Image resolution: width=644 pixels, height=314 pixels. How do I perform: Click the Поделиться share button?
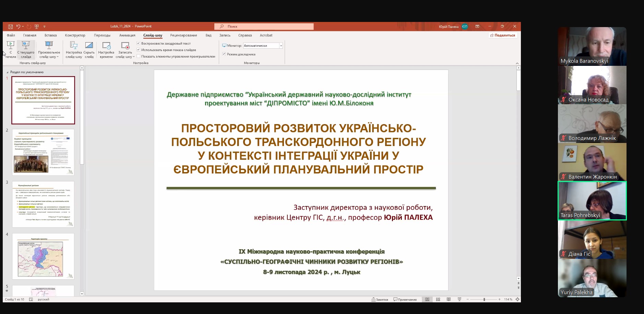(x=503, y=35)
